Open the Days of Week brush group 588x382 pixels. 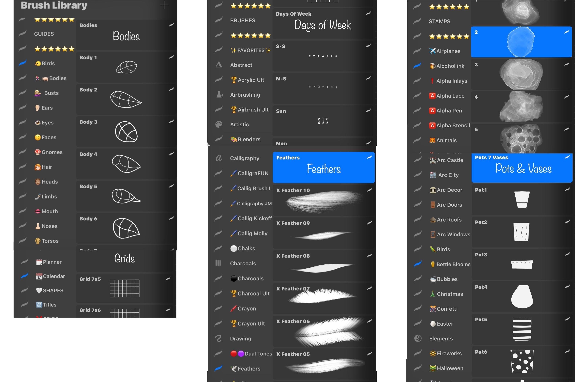click(x=324, y=24)
